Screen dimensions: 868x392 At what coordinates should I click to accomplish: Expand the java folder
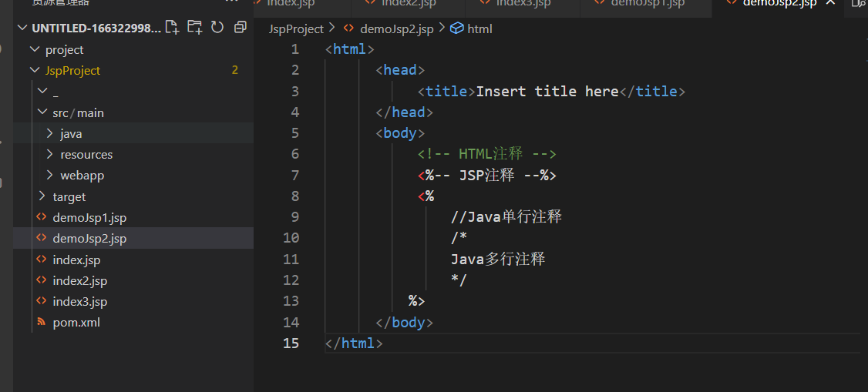pos(50,133)
